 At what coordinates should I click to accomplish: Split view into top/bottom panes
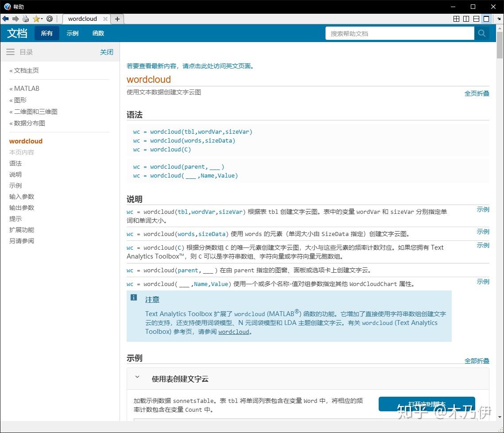[x=477, y=19]
